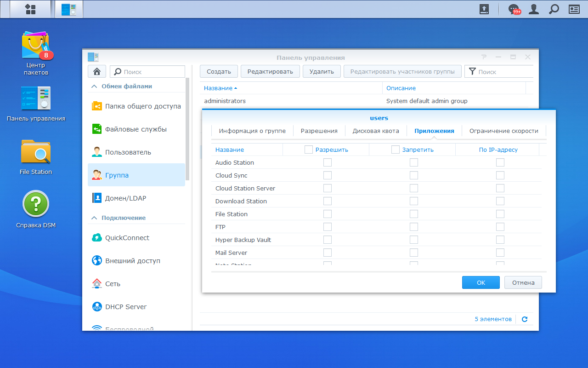Check По IP-адресу for Hyper Backup Vault
This screenshot has height=368, width=588.
(x=500, y=240)
